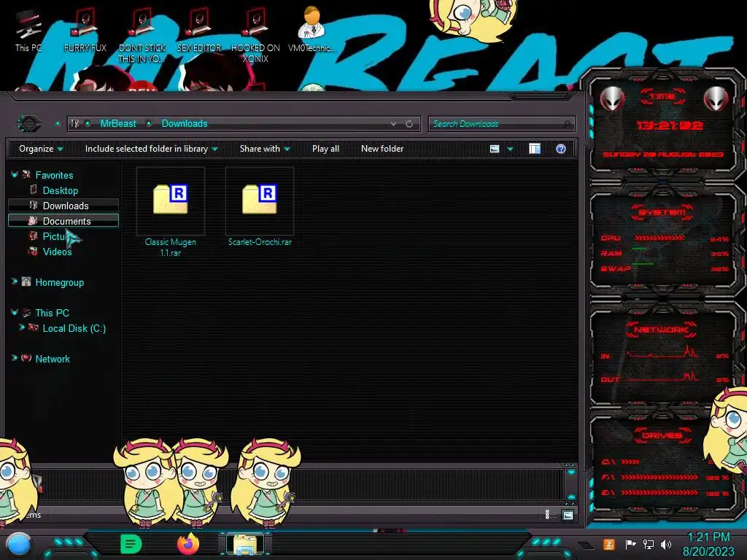Open the green notes app in taskbar
This screenshot has width=747, height=560.
[131, 544]
